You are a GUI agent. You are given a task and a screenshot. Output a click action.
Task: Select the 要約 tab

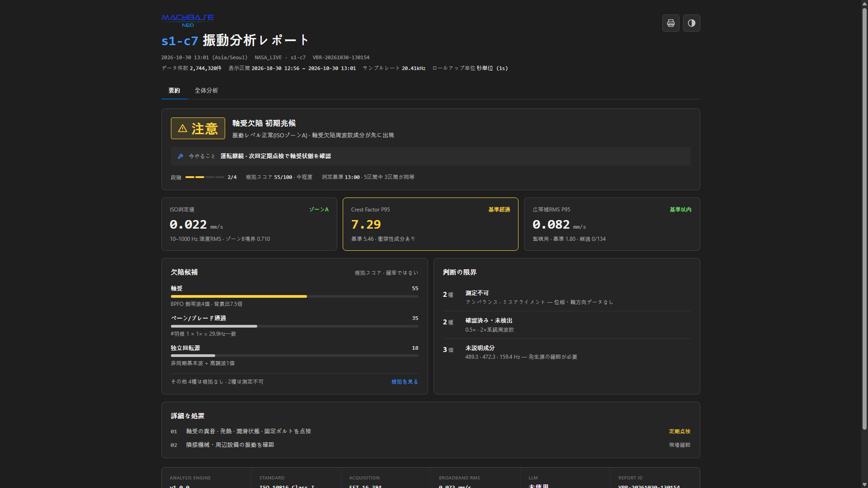click(174, 90)
